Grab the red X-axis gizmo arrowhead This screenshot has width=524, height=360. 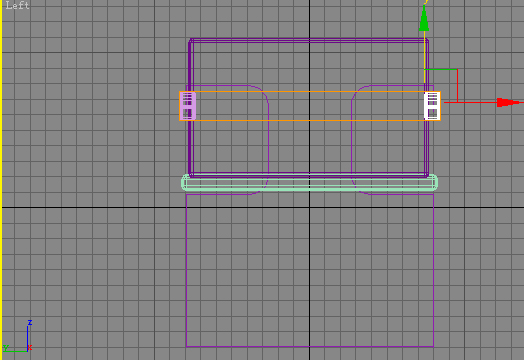coord(508,102)
